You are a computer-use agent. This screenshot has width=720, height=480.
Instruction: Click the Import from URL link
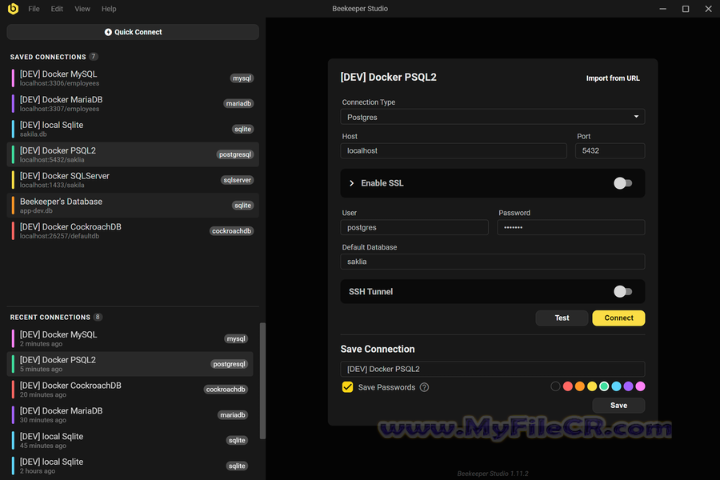pos(613,79)
